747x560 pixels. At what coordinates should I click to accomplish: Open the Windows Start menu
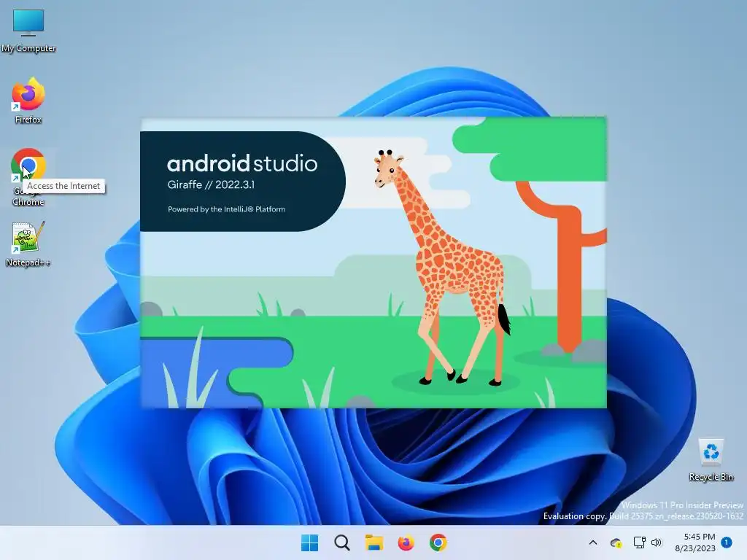pos(309,542)
